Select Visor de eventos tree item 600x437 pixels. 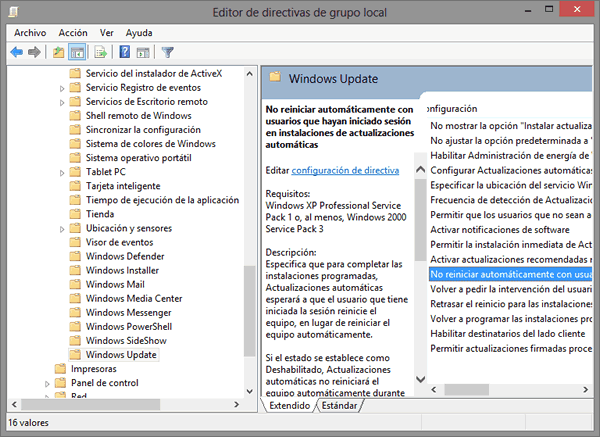[x=119, y=242]
